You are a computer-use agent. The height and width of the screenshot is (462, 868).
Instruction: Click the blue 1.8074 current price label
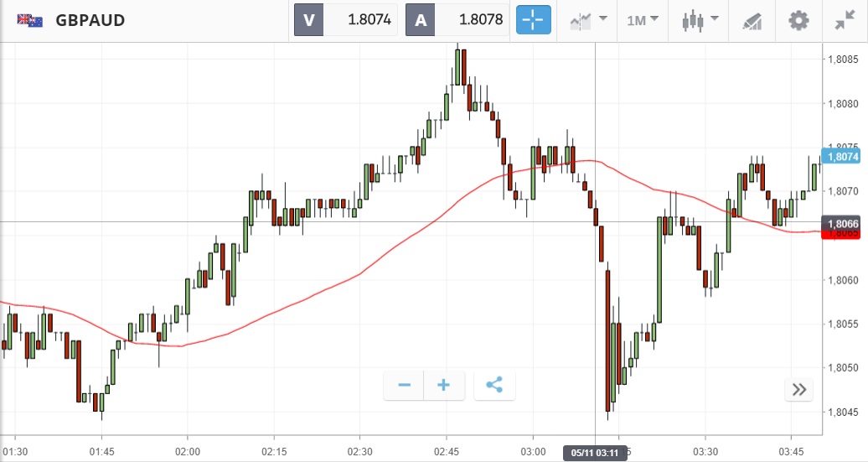842,157
